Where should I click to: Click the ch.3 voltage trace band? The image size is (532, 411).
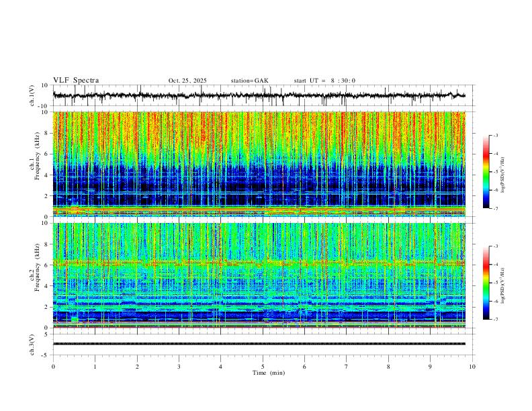point(259,344)
